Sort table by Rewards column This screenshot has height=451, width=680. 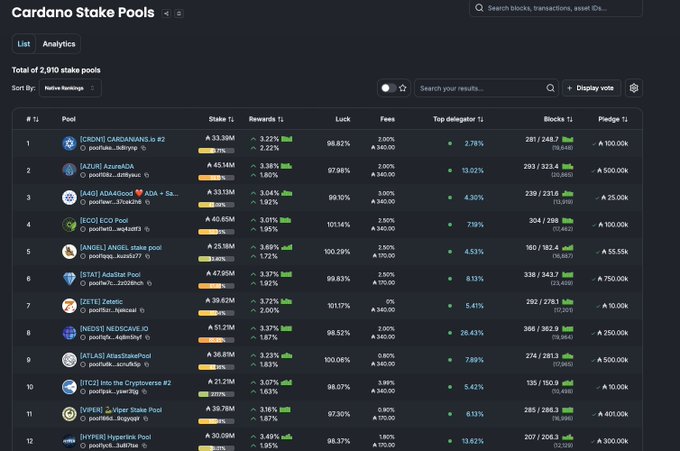click(266, 119)
